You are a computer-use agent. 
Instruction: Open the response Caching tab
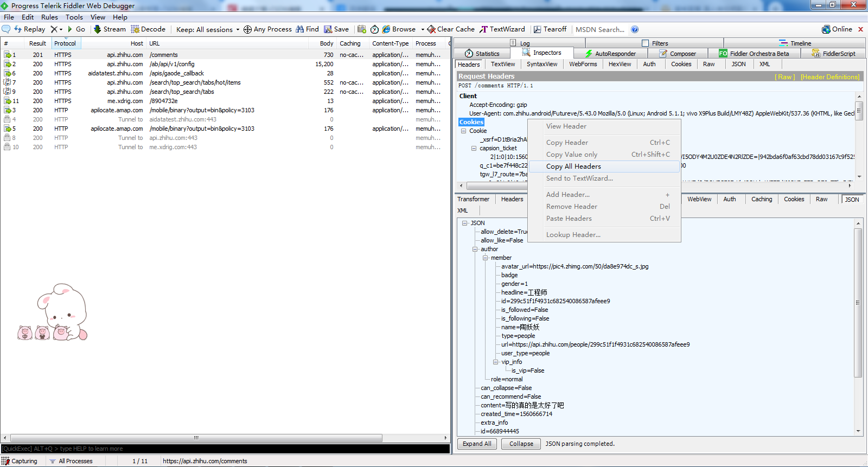point(762,199)
